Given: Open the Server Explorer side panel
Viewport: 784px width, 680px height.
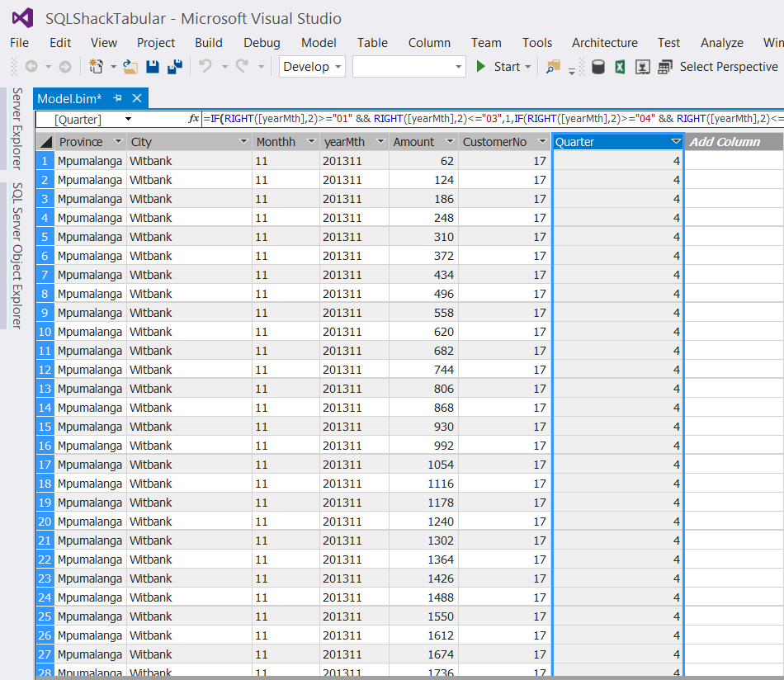Looking at the screenshot, I should point(17,126).
